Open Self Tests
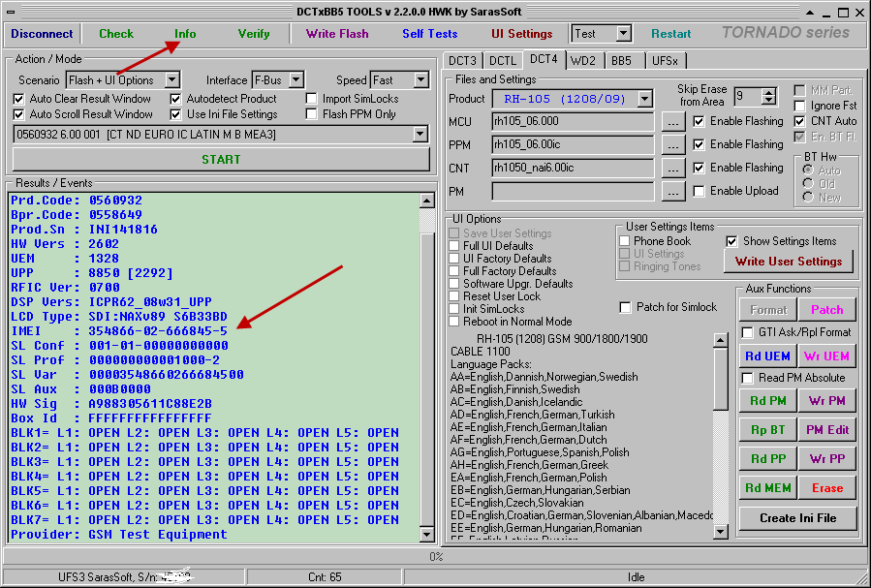 [x=430, y=34]
